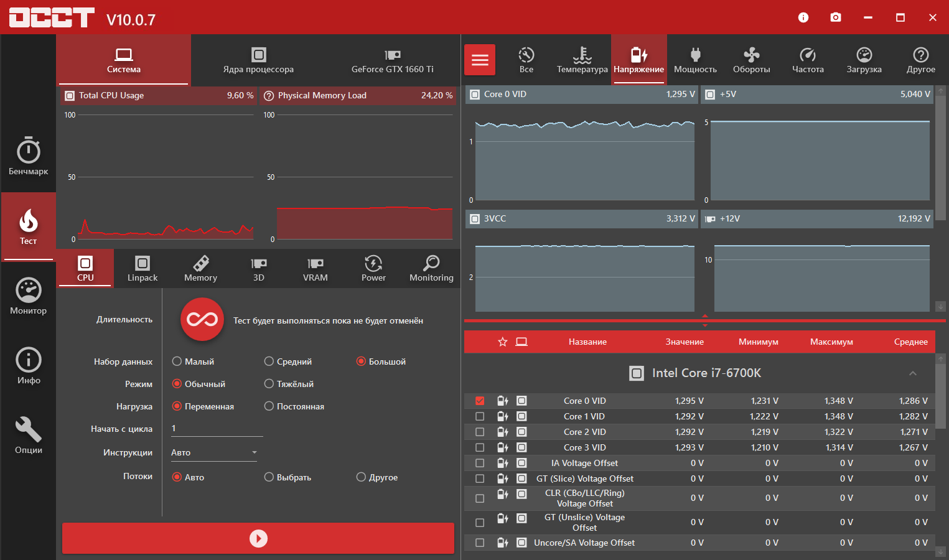This screenshot has height=560, width=949.
Task: Select the Power test
Action: (x=373, y=268)
